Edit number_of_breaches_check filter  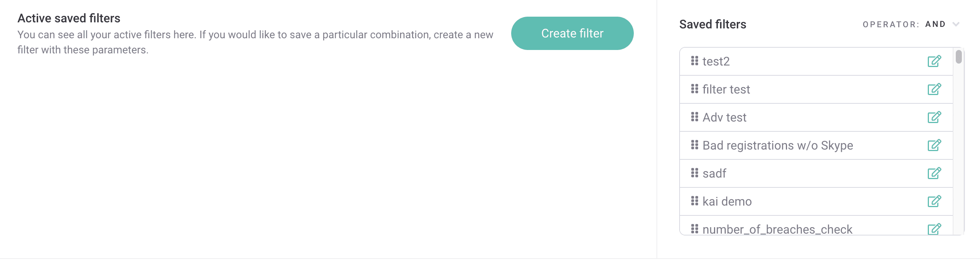[x=934, y=229]
